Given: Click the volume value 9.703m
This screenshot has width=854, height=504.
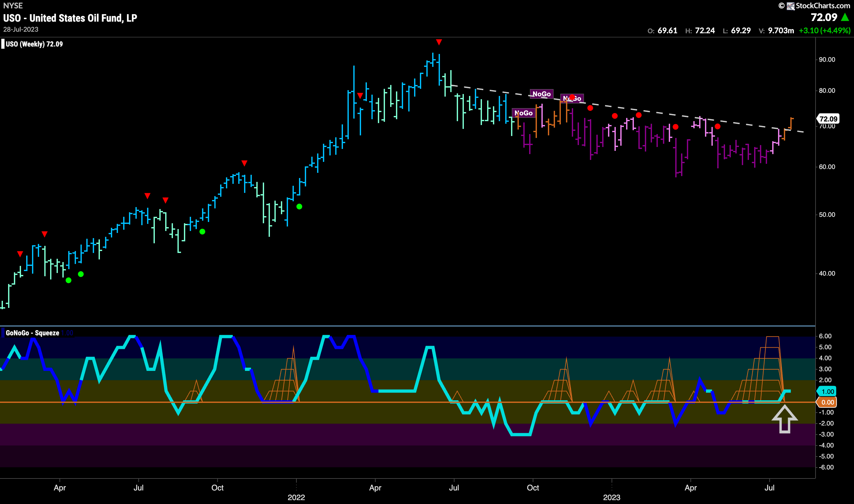Looking at the screenshot, I should tap(781, 31).
